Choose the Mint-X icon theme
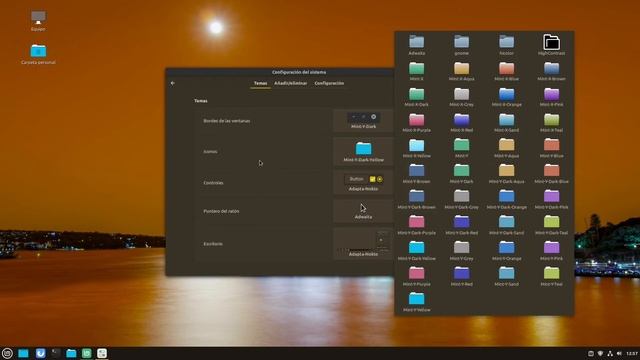 [x=416, y=71]
